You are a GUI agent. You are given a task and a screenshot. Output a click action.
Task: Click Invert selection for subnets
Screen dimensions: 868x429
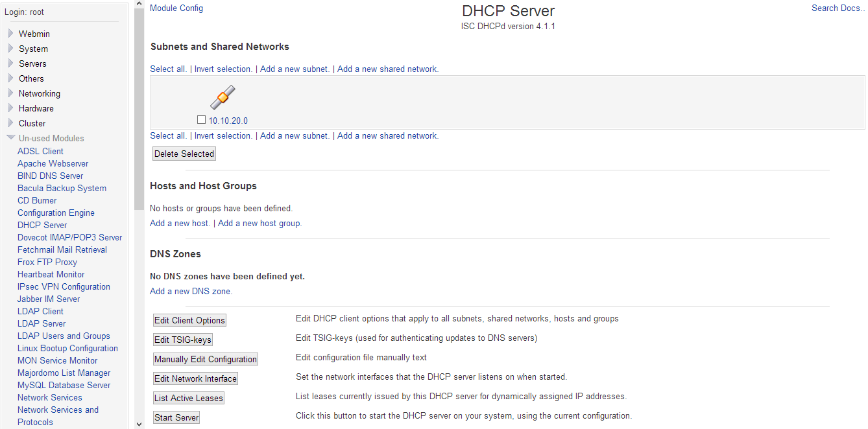click(x=223, y=69)
